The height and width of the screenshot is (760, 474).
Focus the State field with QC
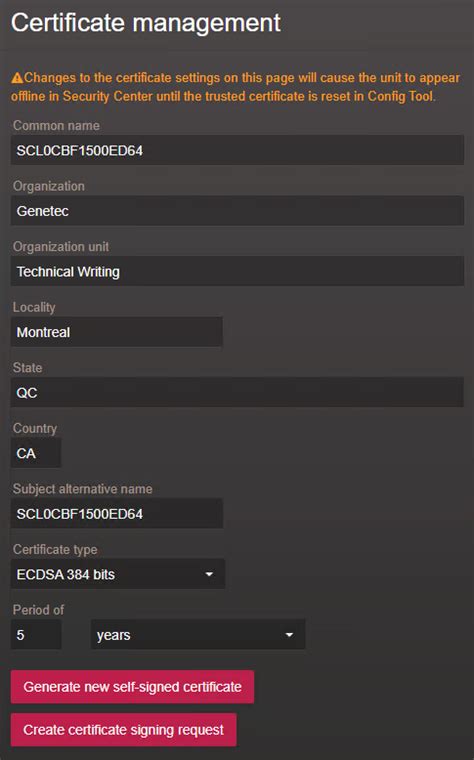click(237, 393)
